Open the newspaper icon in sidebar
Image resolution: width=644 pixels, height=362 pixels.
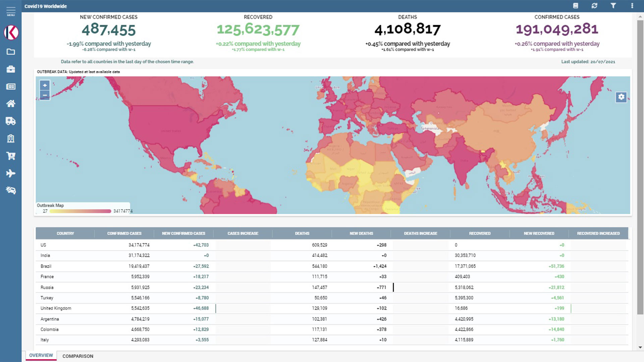pos(11,86)
